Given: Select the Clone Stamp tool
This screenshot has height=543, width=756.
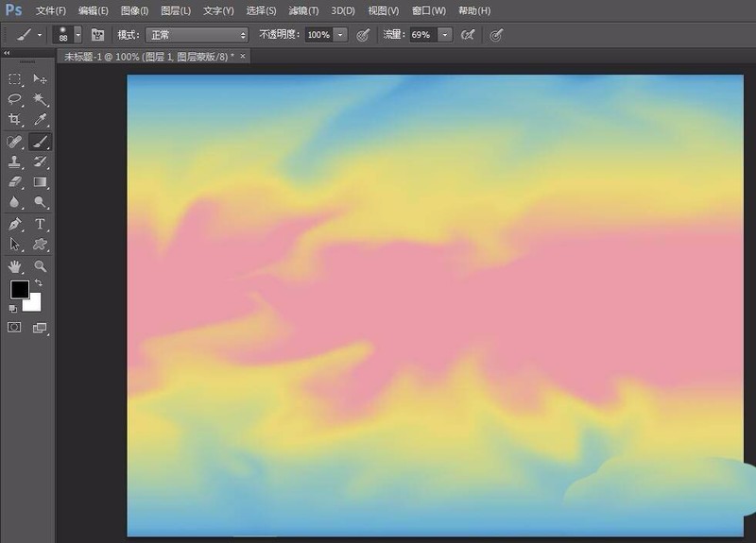Looking at the screenshot, I should (15, 161).
